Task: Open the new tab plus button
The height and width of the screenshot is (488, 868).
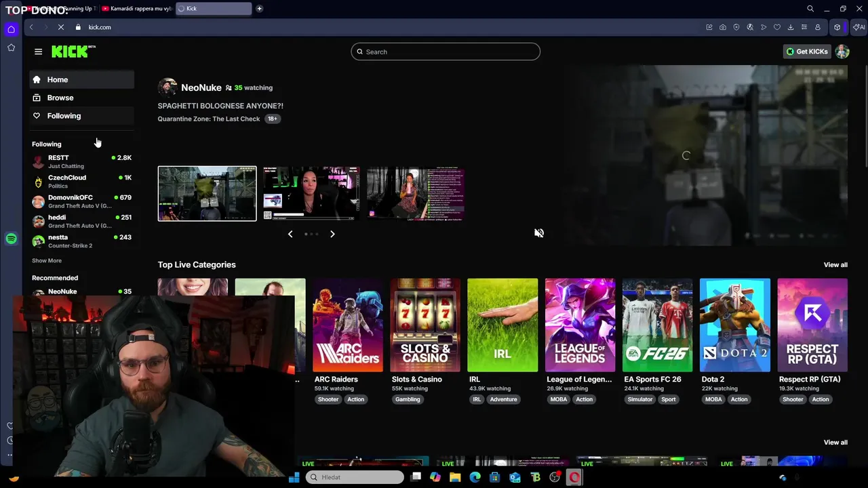Action: pos(259,9)
